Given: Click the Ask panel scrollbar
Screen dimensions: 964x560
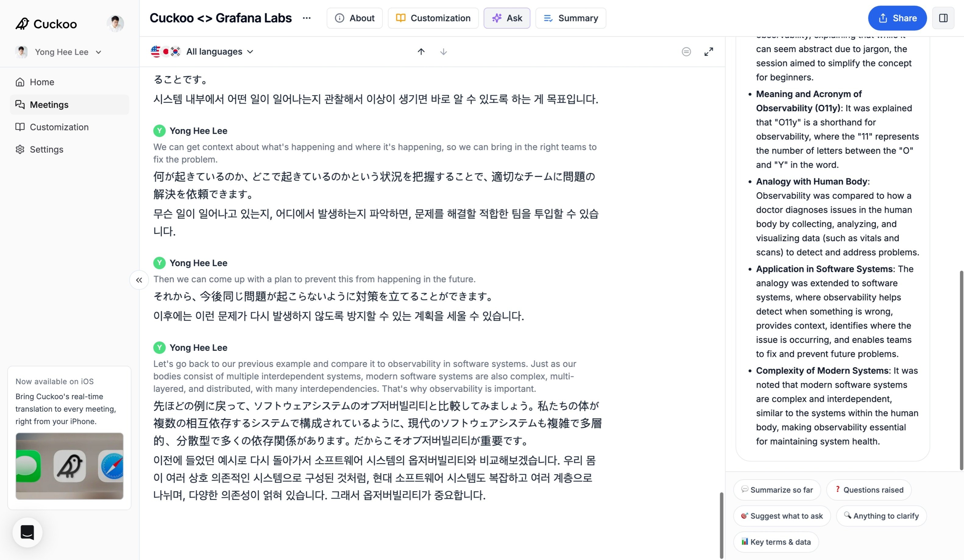Looking at the screenshot, I should pos(961,370).
